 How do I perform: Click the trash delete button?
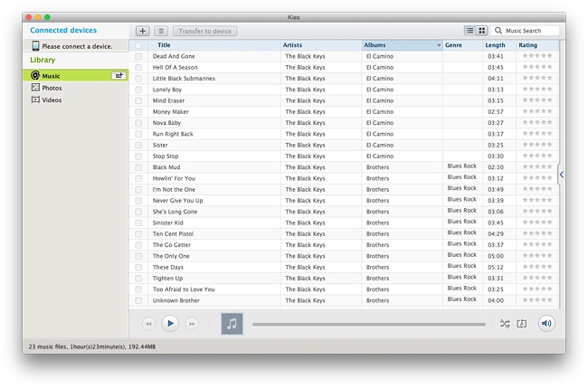(x=161, y=31)
